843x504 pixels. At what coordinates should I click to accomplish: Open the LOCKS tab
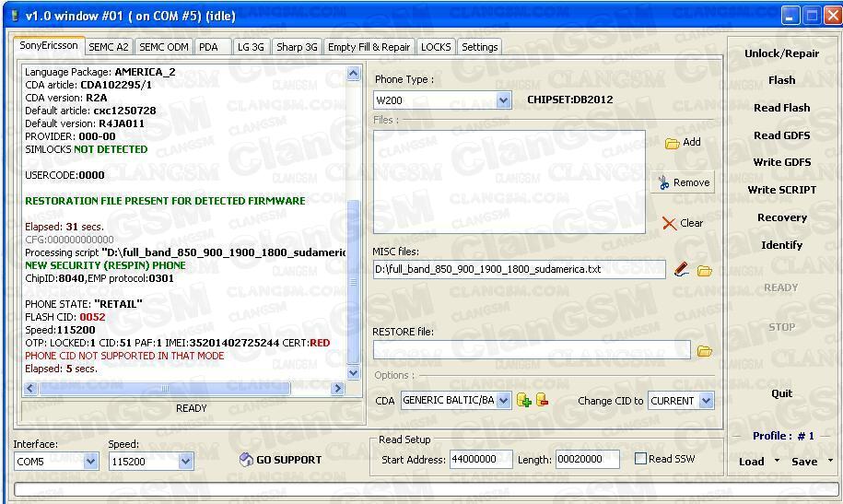pyautogui.click(x=436, y=47)
